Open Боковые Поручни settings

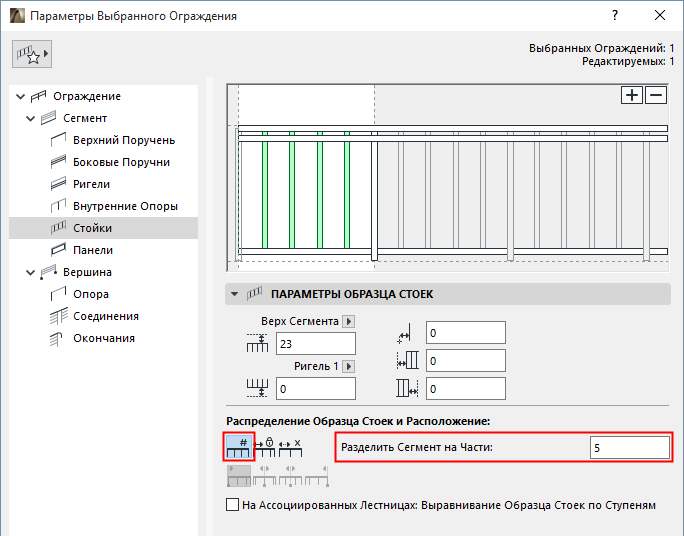(121, 162)
